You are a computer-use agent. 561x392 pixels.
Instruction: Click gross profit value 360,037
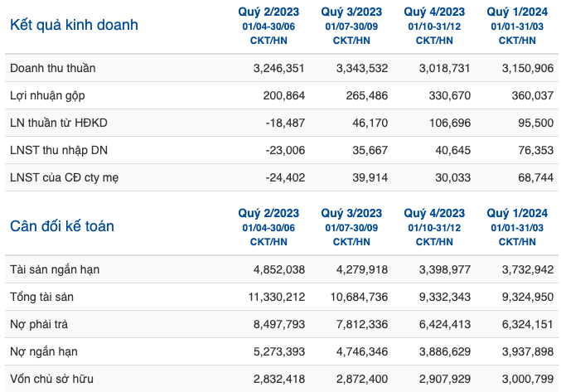tap(533, 96)
